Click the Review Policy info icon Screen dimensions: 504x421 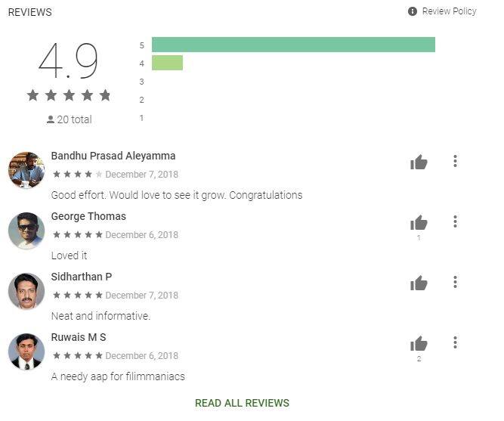coord(413,11)
